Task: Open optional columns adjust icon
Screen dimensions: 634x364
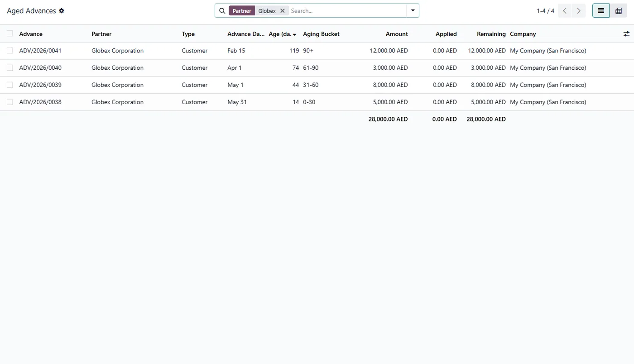Action: [x=626, y=34]
